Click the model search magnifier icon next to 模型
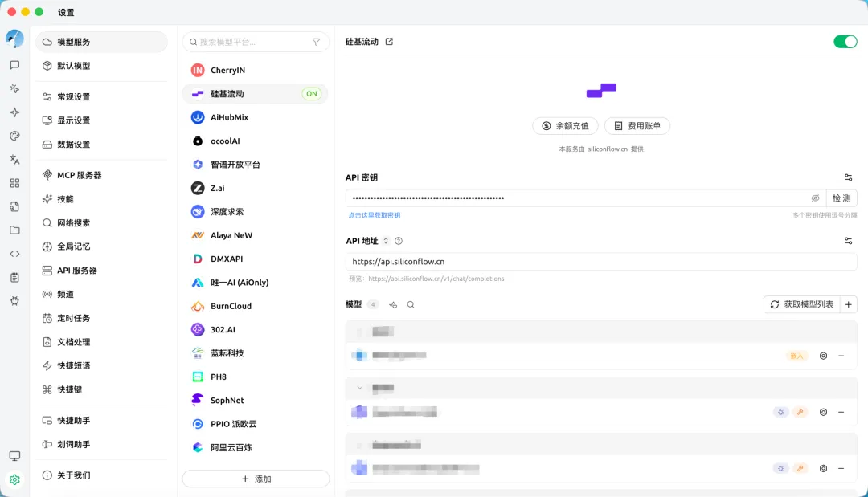 (411, 304)
